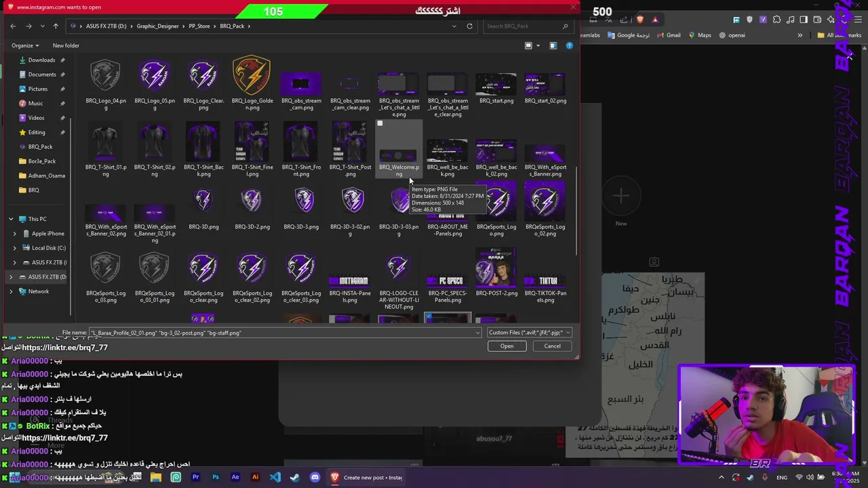868x488 pixels.
Task: Open the file dialog help icon
Action: [x=569, y=45]
